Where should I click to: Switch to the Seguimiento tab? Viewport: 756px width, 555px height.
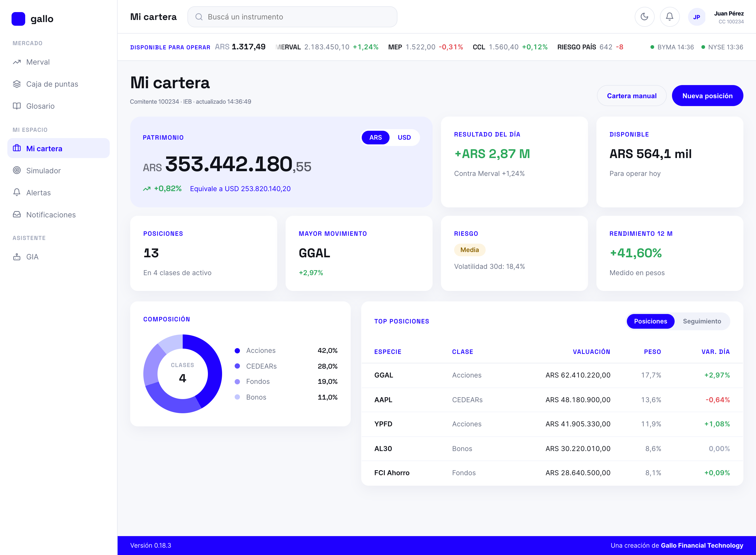pos(702,321)
